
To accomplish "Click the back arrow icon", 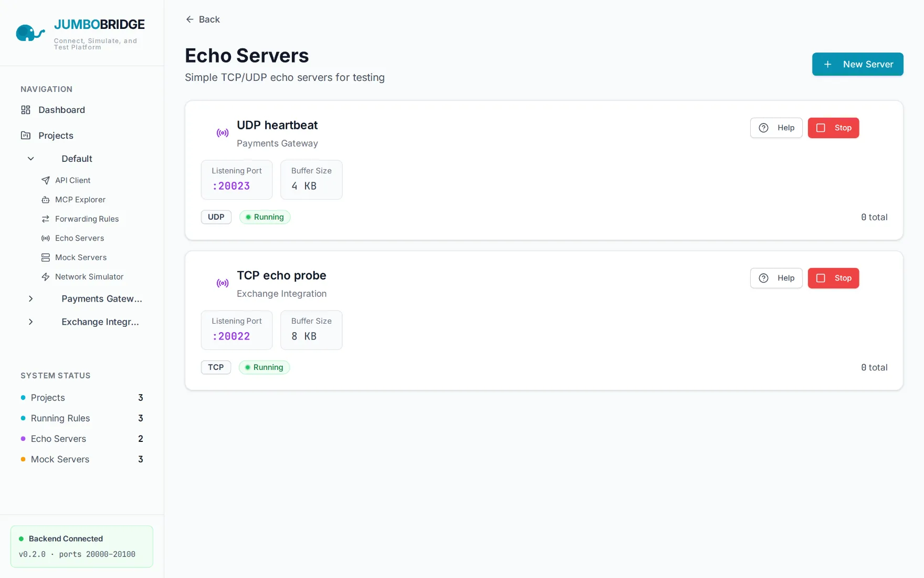I will (190, 19).
